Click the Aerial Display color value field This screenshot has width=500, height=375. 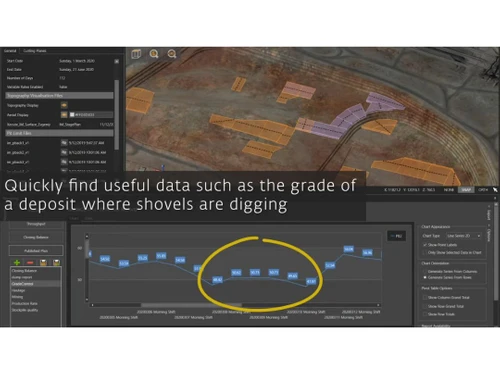(x=91, y=115)
